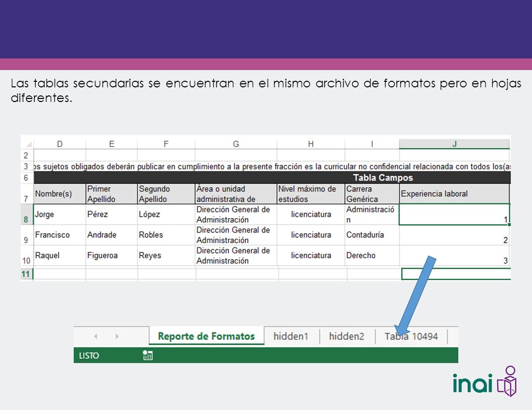
Task: Select column J header
Action: coord(454,144)
